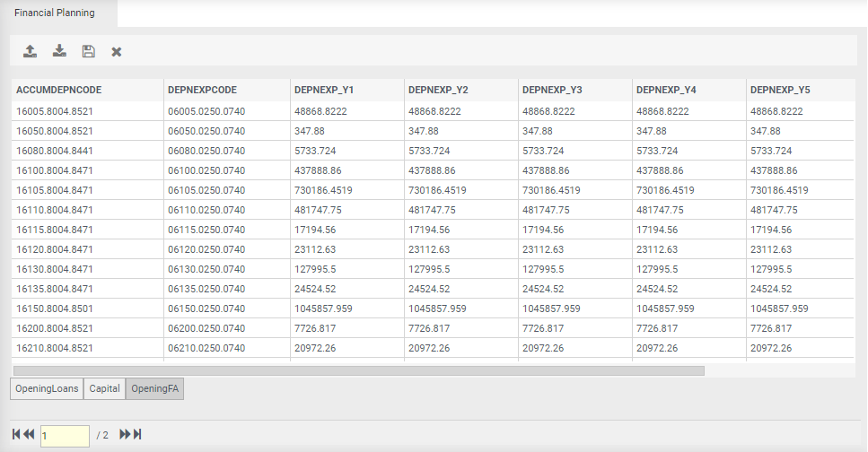This screenshot has width=868, height=452.
Task: Jump to the last page
Action: (x=137, y=435)
